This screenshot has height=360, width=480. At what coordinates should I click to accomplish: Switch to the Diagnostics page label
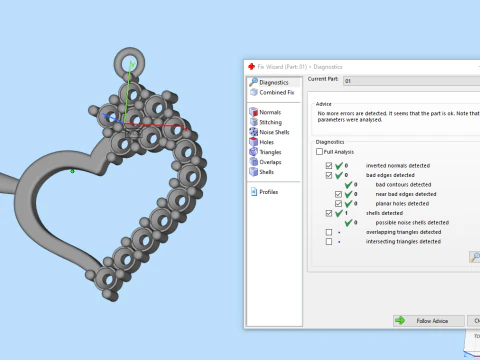(274, 82)
